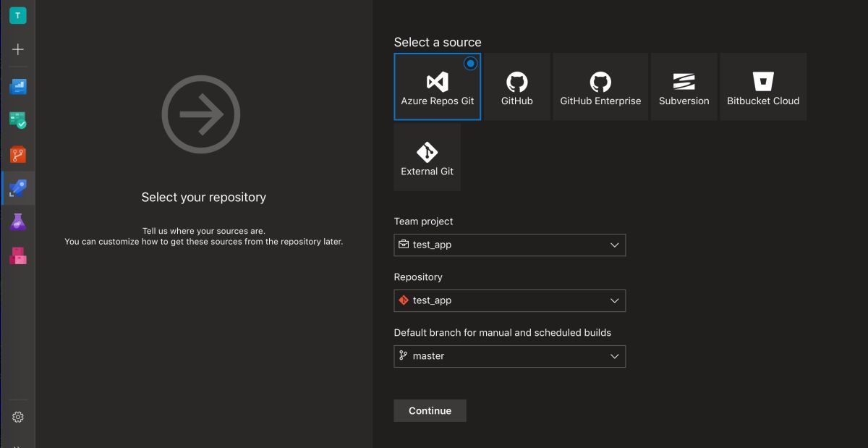Expand the sidebar using bottom chevrons

pos(18,445)
